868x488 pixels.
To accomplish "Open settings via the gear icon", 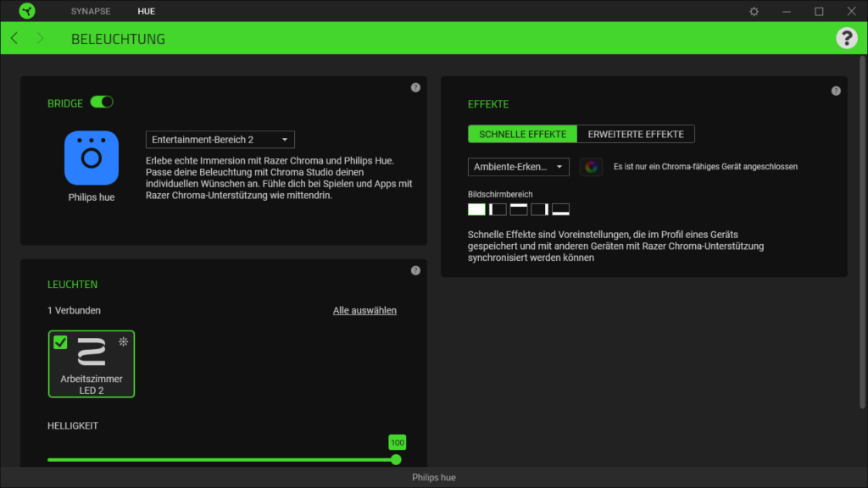I will coord(754,12).
